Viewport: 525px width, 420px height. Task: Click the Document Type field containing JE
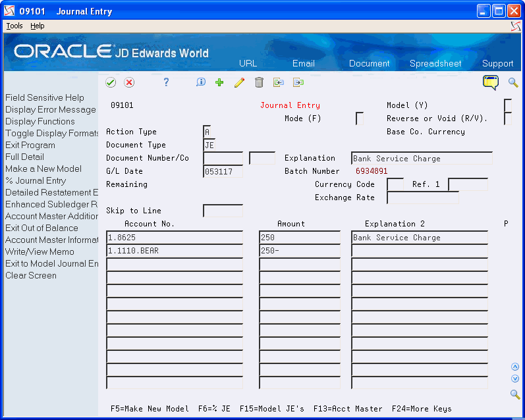[209, 145]
